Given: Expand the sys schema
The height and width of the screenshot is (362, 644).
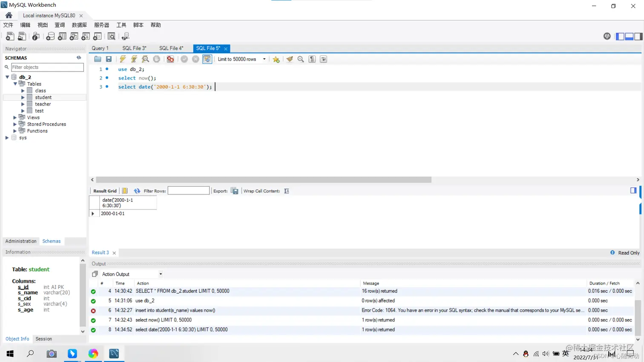Looking at the screenshot, I should pos(7,138).
